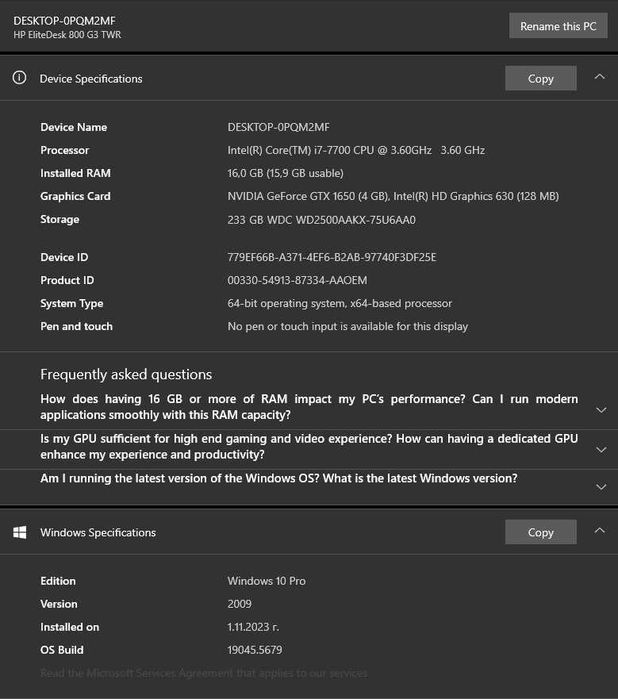Click the info icon beside Device Specifications
Viewport: 618px width, 699px height.
(19, 78)
